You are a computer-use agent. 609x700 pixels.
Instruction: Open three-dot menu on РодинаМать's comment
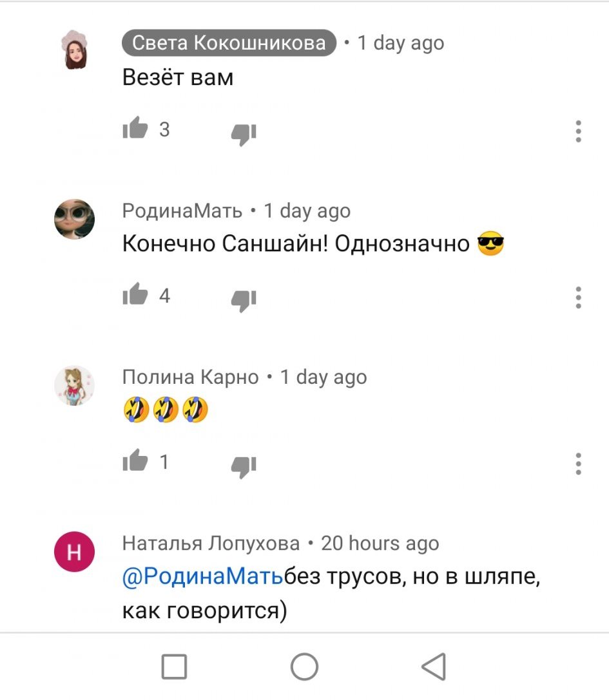(x=578, y=298)
